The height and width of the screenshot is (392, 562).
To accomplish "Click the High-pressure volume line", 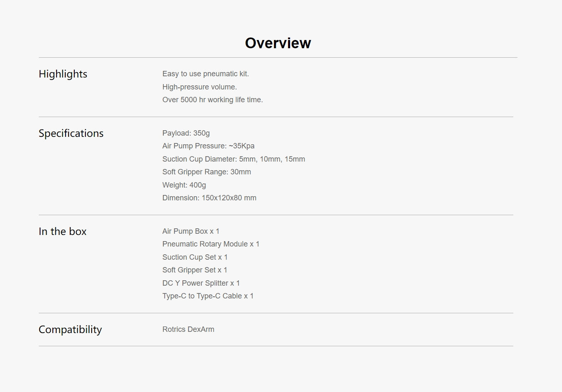I will point(199,87).
